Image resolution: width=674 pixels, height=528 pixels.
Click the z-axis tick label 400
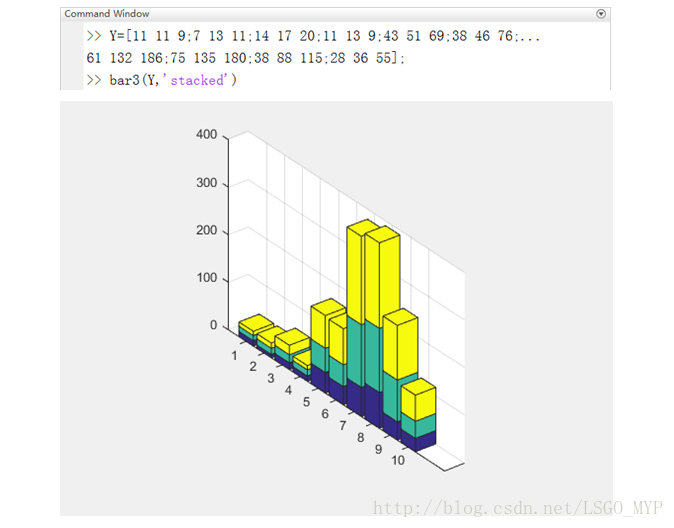(x=206, y=134)
